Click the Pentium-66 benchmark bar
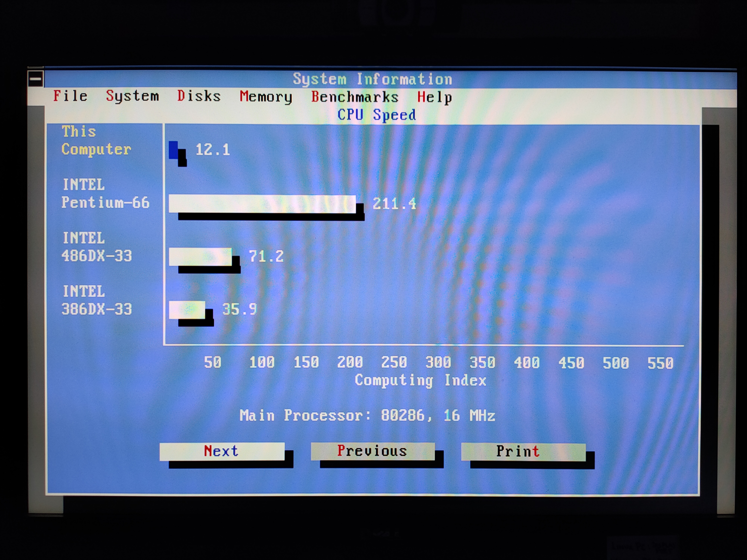This screenshot has height=560, width=747. (x=262, y=204)
